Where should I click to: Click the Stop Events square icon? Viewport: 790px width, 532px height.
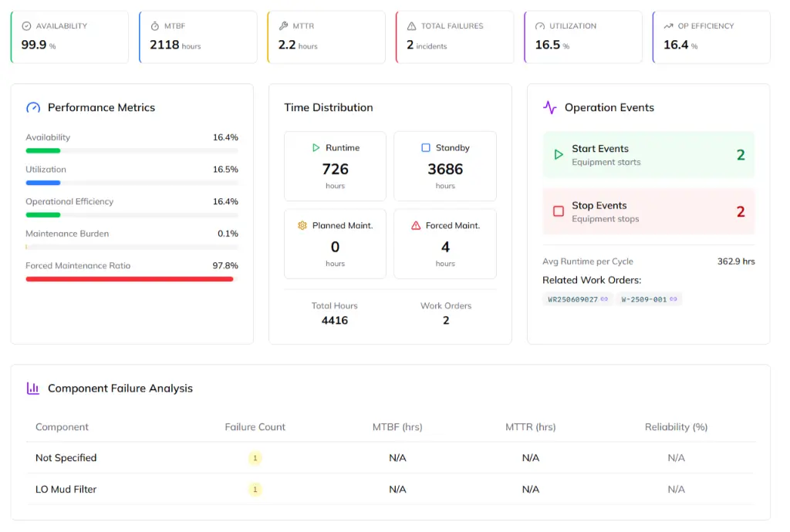[559, 211]
